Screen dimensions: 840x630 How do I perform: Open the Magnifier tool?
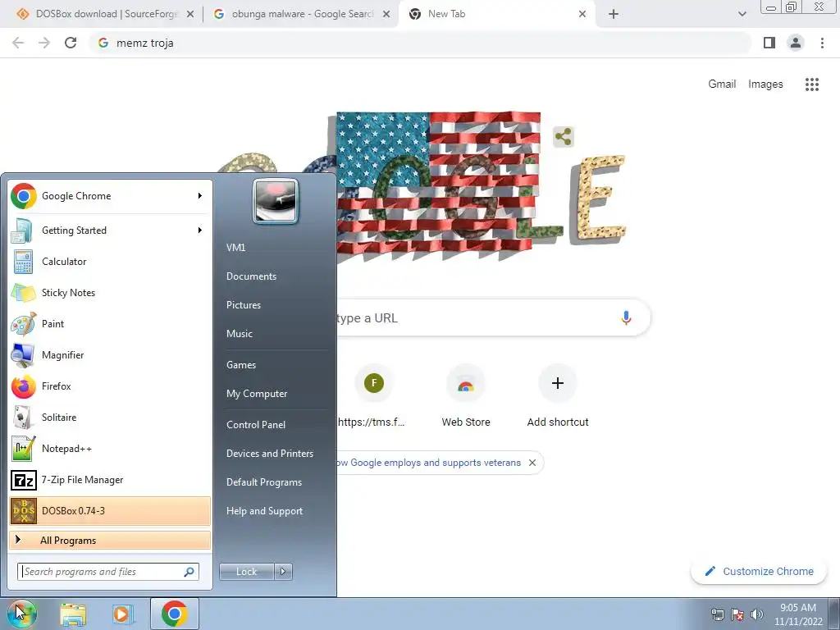coord(110,354)
